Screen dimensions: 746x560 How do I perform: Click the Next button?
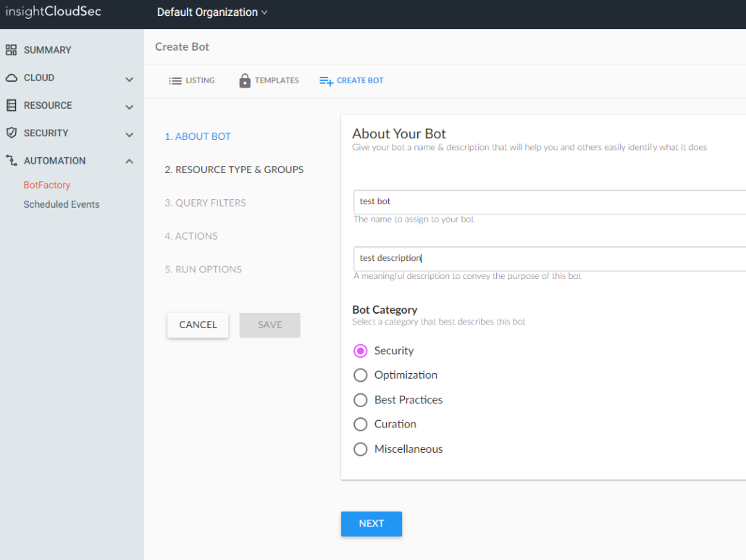tap(371, 523)
